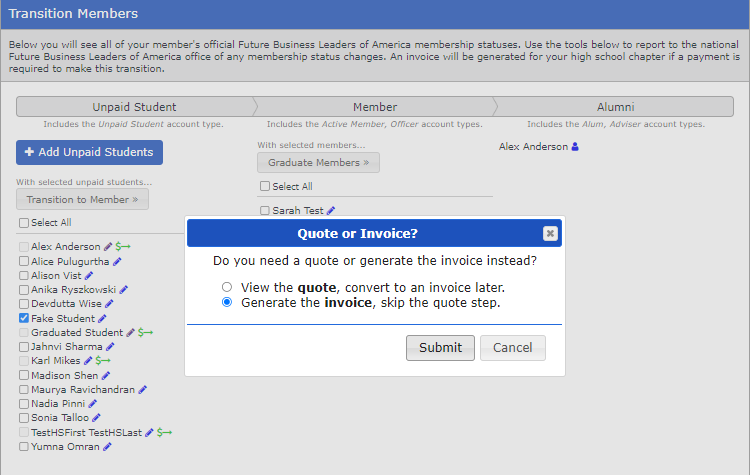Tick the Alison Vist checkbox

tap(24, 276)
